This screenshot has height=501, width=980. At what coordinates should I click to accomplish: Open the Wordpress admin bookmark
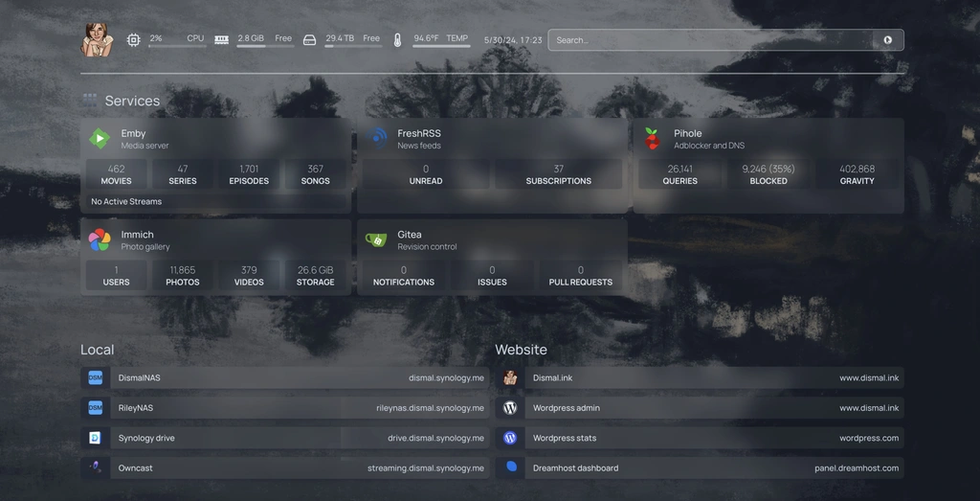tap(700, 408)
